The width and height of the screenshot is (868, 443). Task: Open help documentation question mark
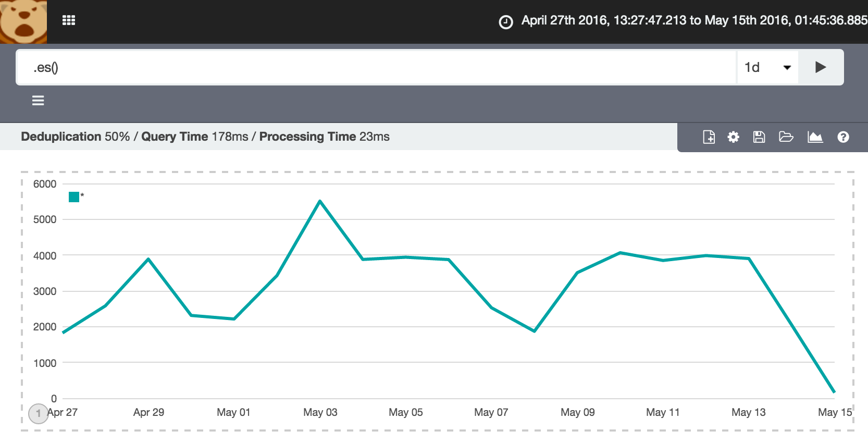[843, 137]
